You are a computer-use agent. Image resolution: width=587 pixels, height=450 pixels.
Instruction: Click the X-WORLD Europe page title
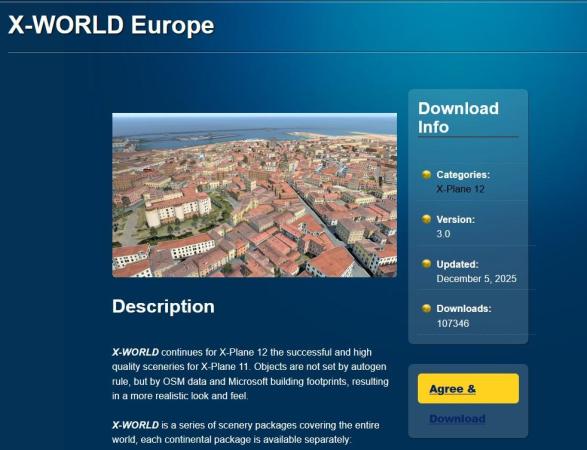(x=111, y=25)
